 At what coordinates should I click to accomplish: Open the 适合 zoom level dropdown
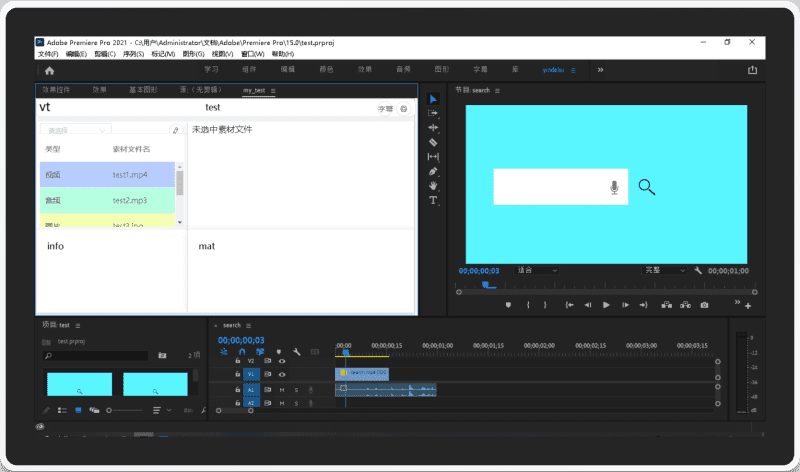pos(537,270)
